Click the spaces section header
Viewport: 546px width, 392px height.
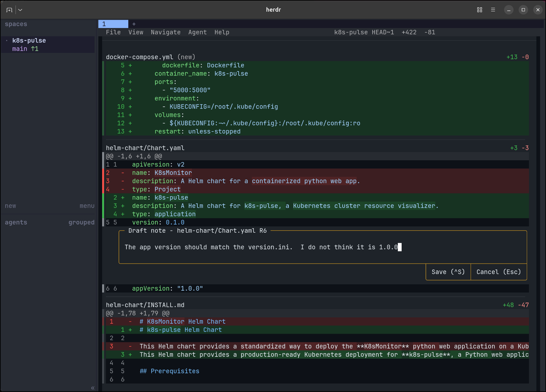point(16,24)
